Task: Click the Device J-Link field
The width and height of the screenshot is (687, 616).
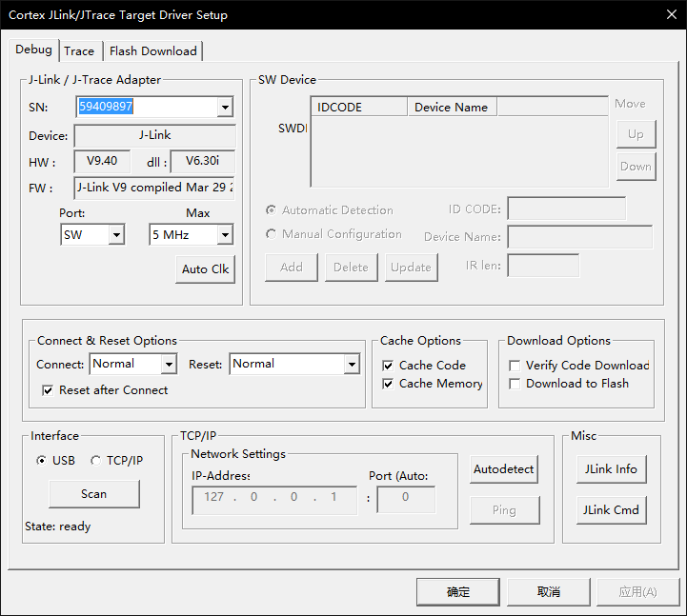Action: coord(154,135)
